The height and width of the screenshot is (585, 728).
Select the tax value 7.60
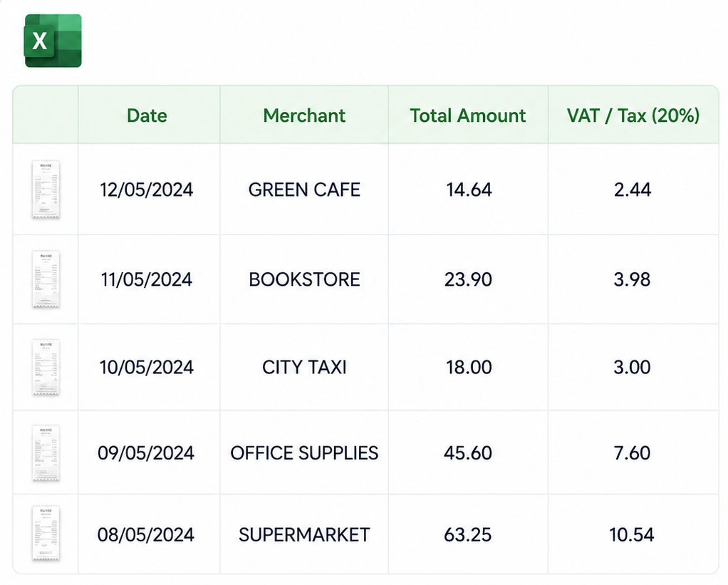tap(632, 453)
